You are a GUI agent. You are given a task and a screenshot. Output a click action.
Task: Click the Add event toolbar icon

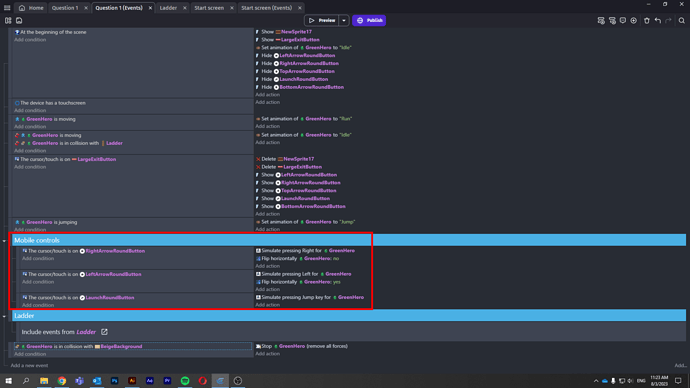tap(601, 21)
